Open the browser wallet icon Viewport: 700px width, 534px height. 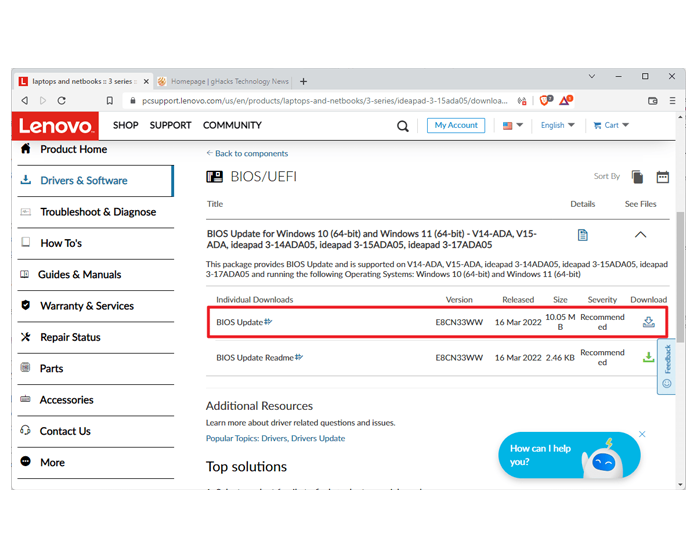[x=653, y=101]
